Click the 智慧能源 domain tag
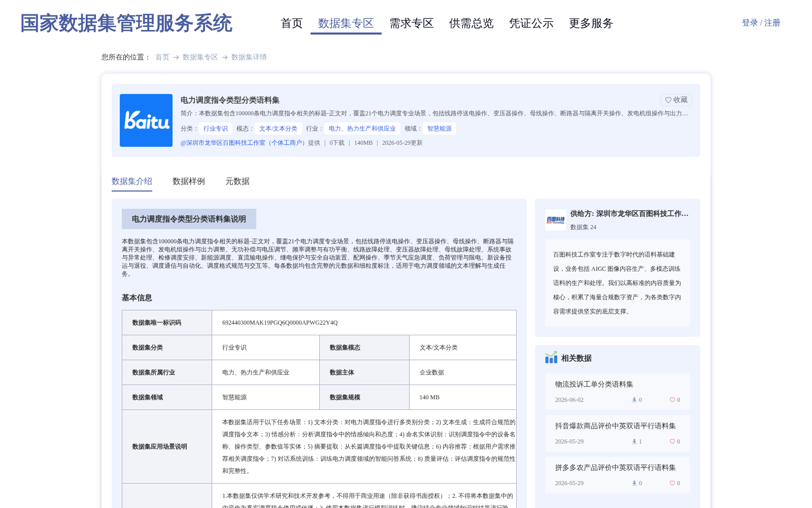 coord(439,129)
